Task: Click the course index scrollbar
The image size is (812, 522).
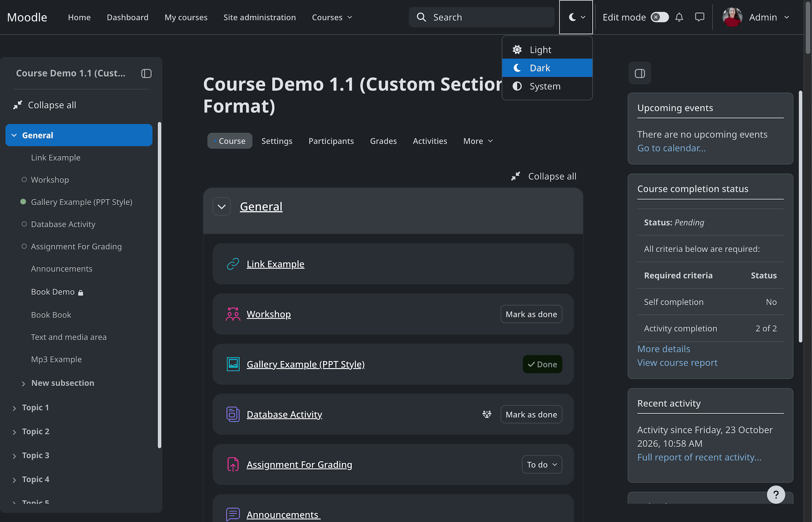Action: 159,285
